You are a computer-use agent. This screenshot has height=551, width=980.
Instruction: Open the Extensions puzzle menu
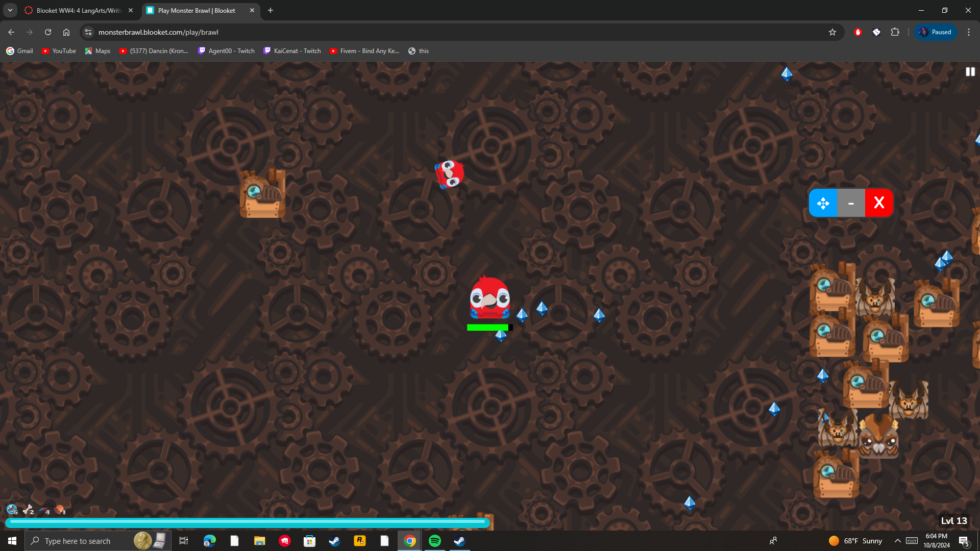[x=895, y=32]
